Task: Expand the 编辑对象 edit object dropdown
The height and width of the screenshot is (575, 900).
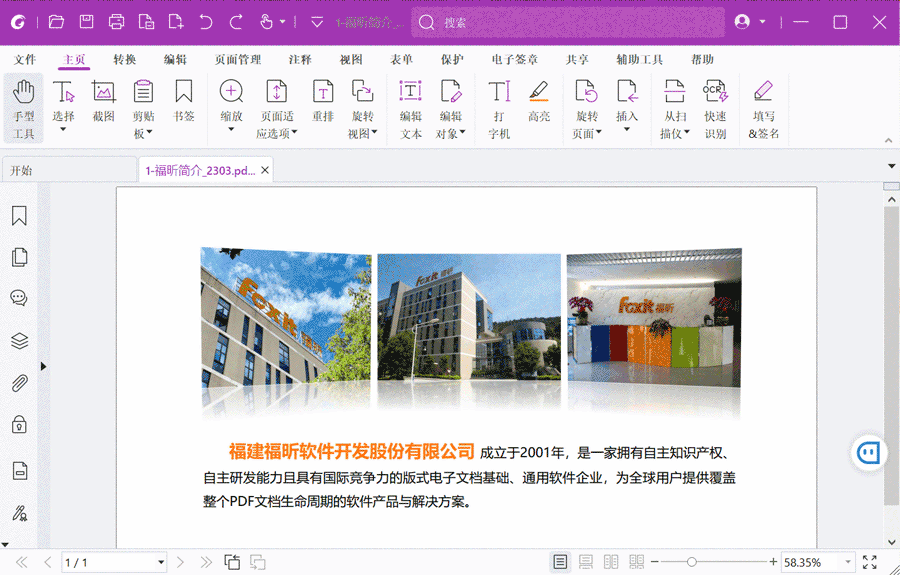Action: (x=463, y=133)
